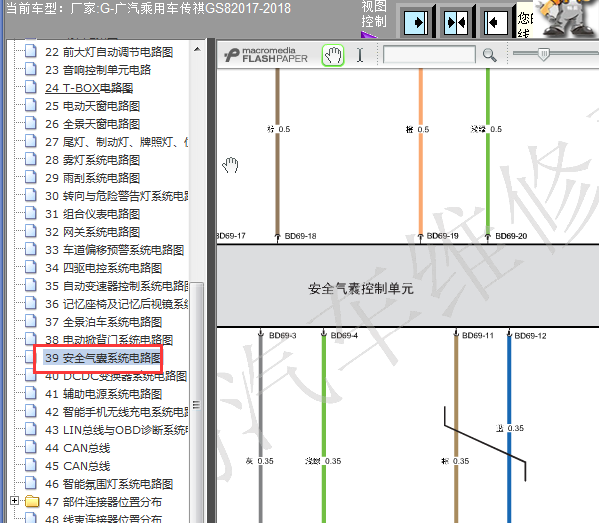
Task: Open 38 电动掀背门系统电路图
Action: (x=109, y=340)
